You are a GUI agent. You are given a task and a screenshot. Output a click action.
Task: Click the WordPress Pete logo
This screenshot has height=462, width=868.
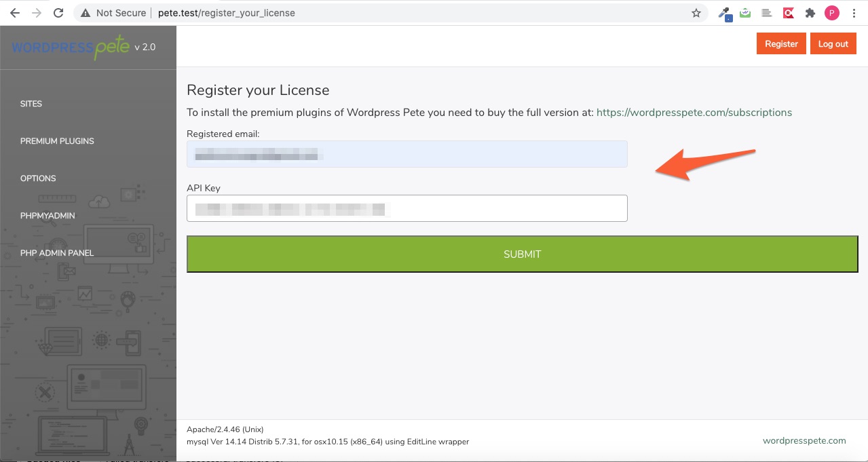pos(71,47)
